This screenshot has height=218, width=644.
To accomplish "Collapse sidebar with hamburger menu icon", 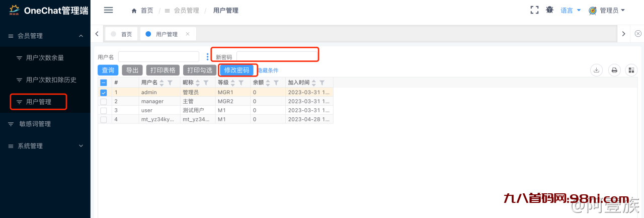I will point(108,10).
